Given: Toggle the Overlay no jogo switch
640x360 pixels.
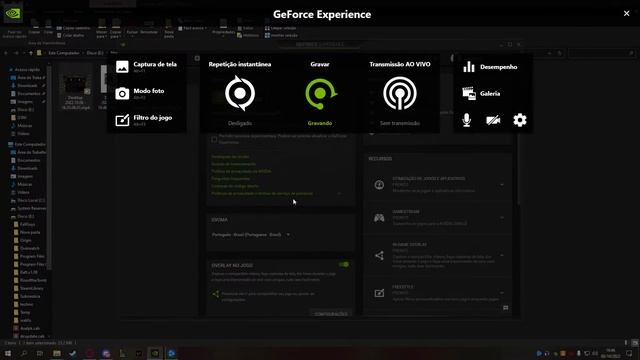Looking at the screenshot, I should point(344,264).
